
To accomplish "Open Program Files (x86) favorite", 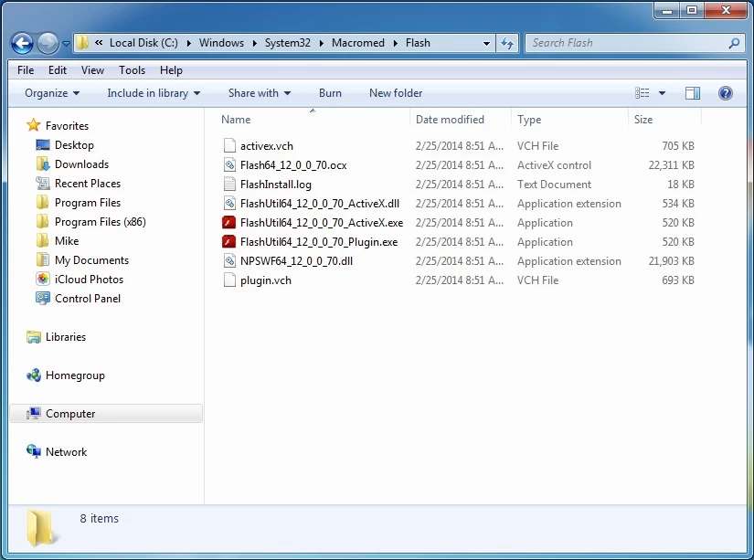I will (x=100, y=222).
